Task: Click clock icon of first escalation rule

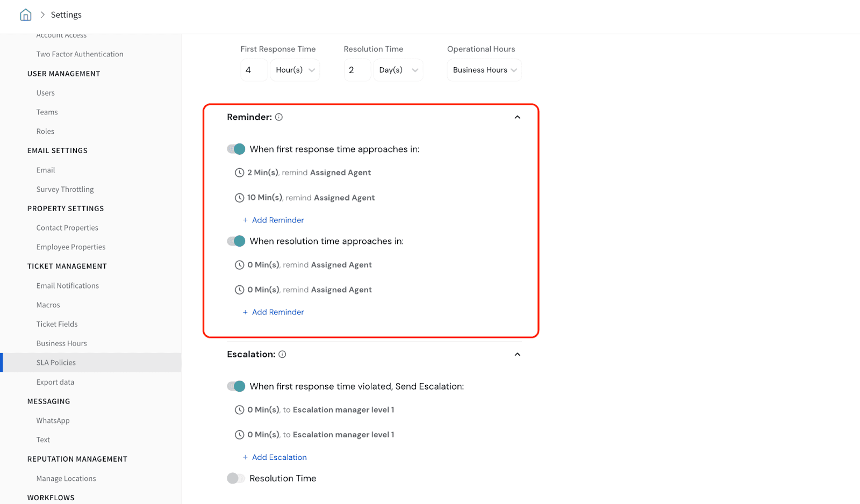Action: (x=240, y=410)
